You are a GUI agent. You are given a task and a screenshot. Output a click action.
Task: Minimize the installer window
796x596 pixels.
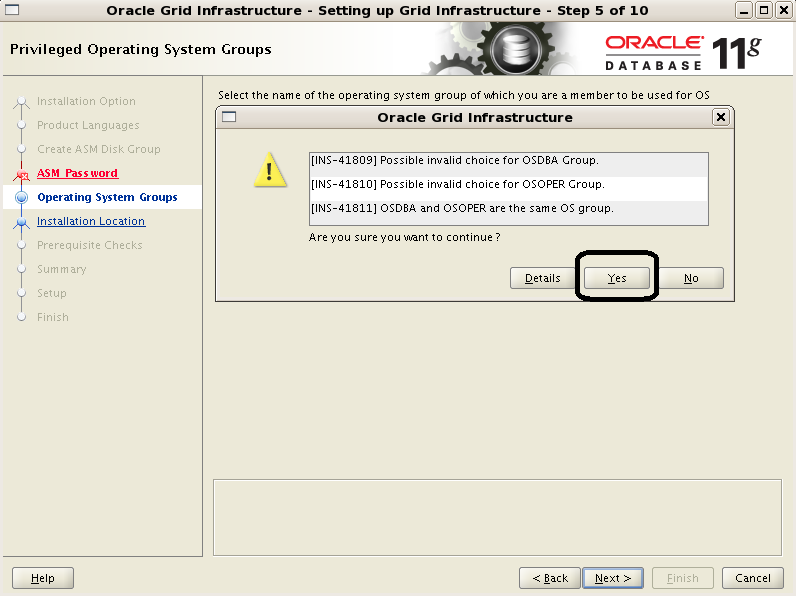click(x=744, y=10)
